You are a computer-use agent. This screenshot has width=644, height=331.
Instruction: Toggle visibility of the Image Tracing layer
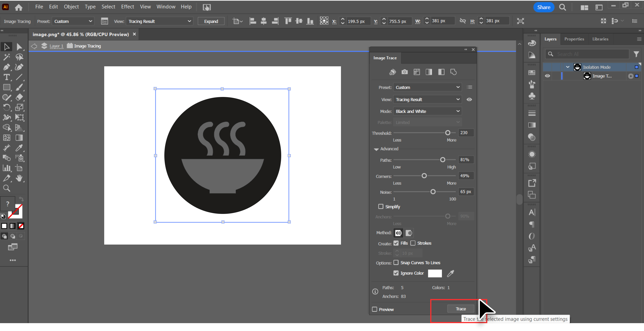coord(547,76)
